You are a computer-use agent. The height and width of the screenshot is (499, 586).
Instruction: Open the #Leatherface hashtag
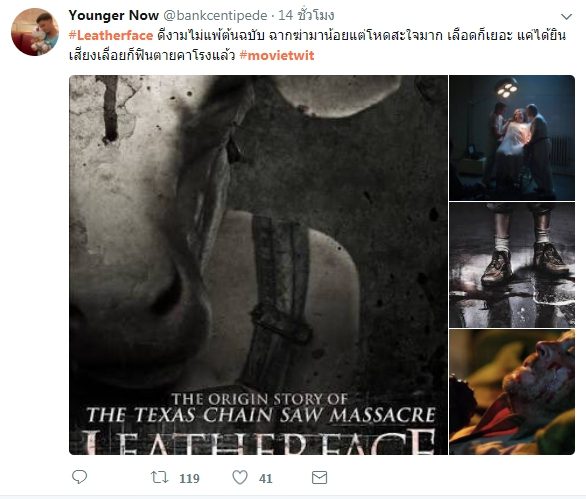pos(111,36)
